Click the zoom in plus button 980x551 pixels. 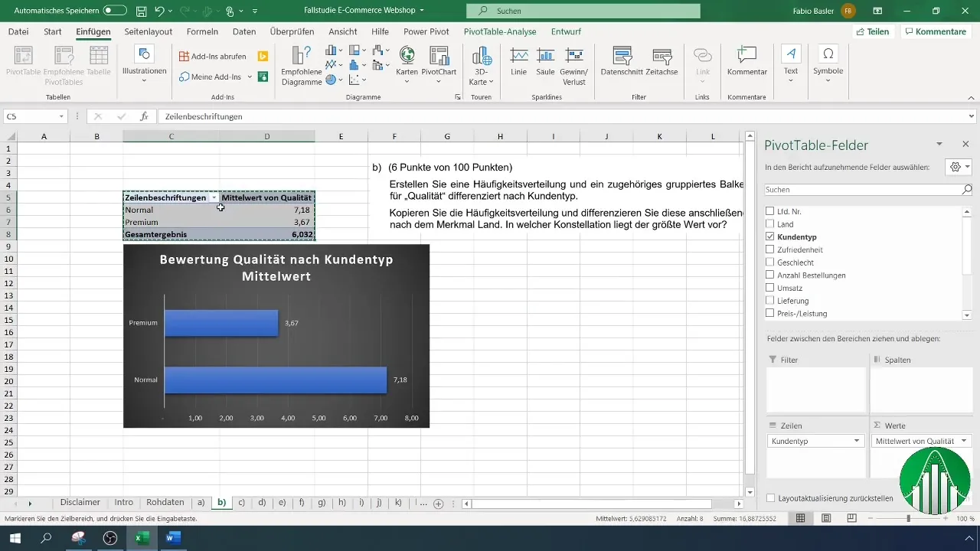(x=944, y=518)
